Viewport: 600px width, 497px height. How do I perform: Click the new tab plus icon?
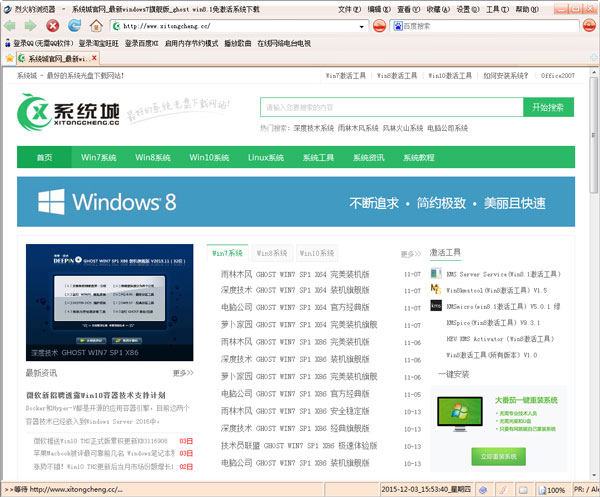pyautogui.click(x=593, y=58)
